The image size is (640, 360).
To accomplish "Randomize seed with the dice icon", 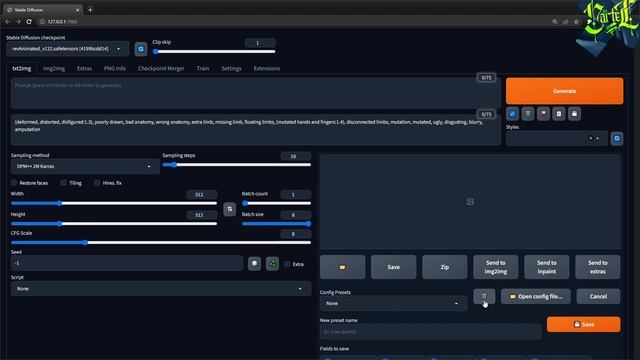I will tap(254, 264).
